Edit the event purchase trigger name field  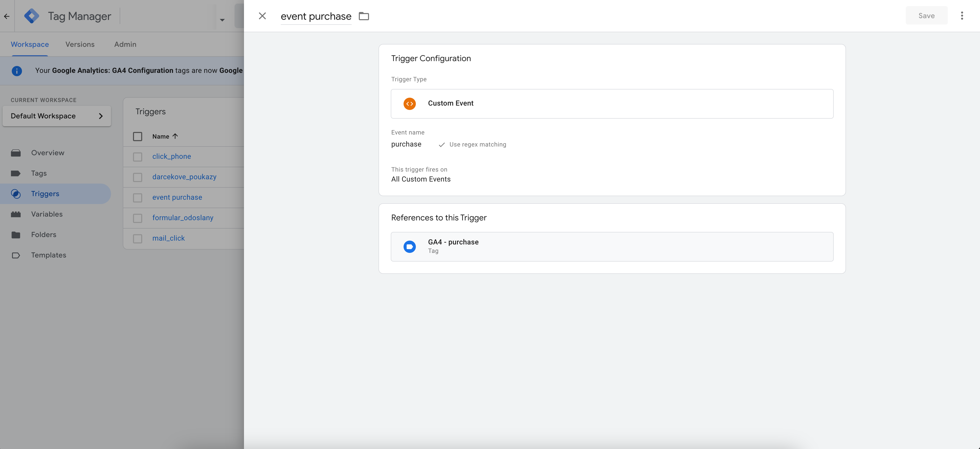coord(316,16)
